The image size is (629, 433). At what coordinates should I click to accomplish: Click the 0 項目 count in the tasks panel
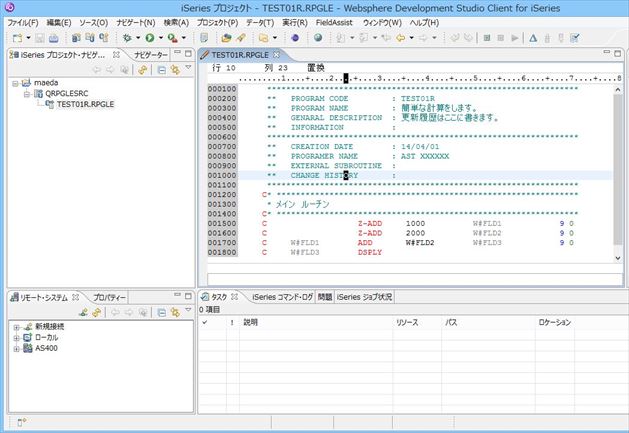[209, 310]
